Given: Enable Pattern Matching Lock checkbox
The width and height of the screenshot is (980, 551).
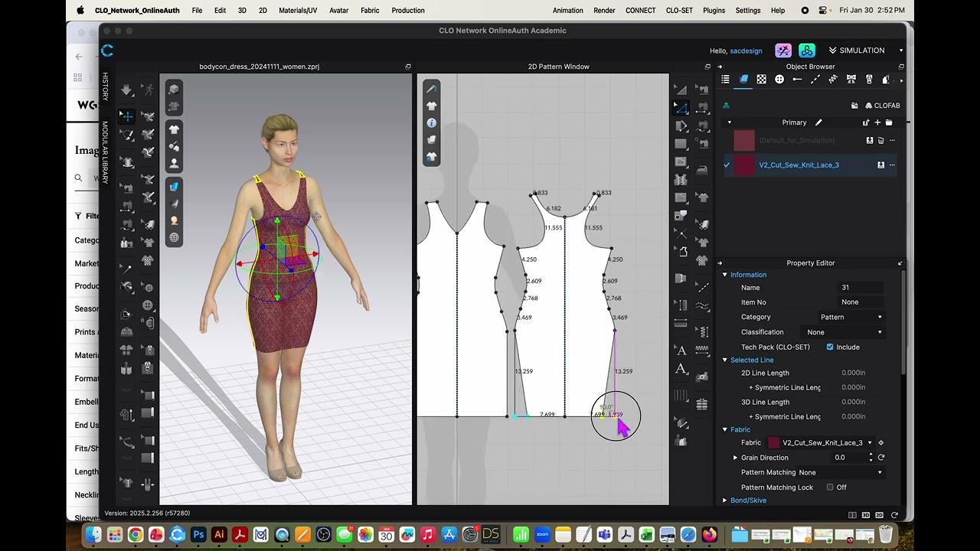Looking at the screenshot, I should pos(829,487).
